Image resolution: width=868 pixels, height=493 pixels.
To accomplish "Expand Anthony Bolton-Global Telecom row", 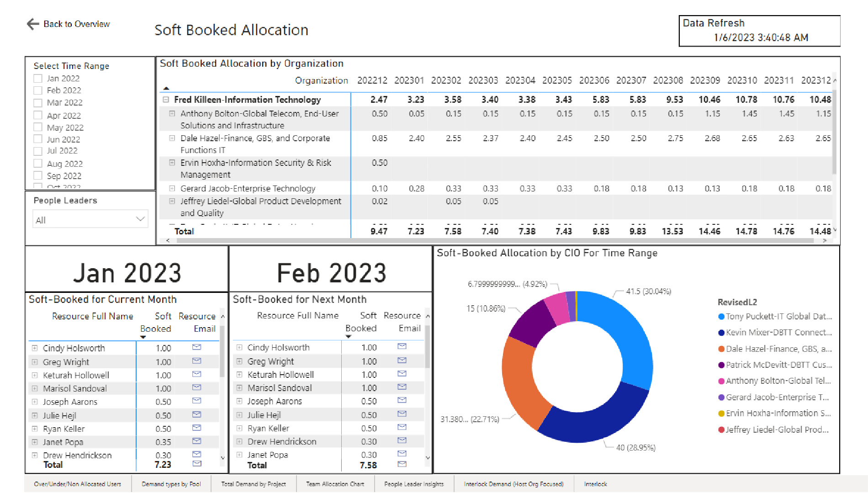I will pos(172,114).
